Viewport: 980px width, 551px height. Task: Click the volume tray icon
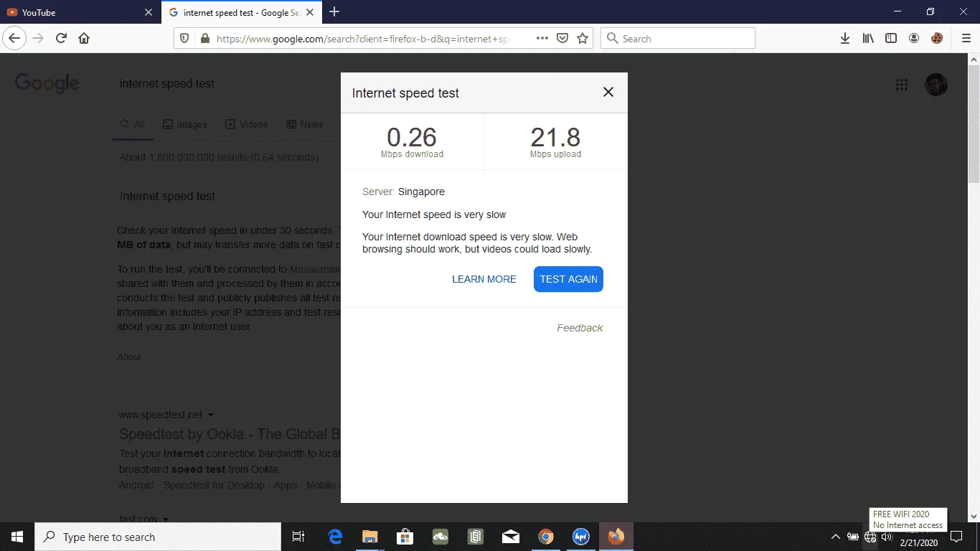(x=887, y=537)
